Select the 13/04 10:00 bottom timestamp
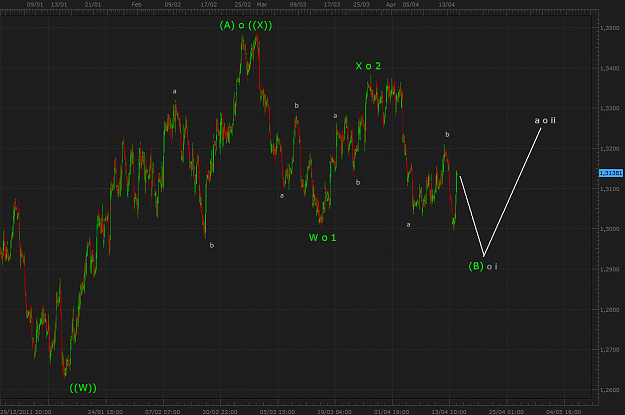The image size is (625, 415). click(x=449, y=411)
